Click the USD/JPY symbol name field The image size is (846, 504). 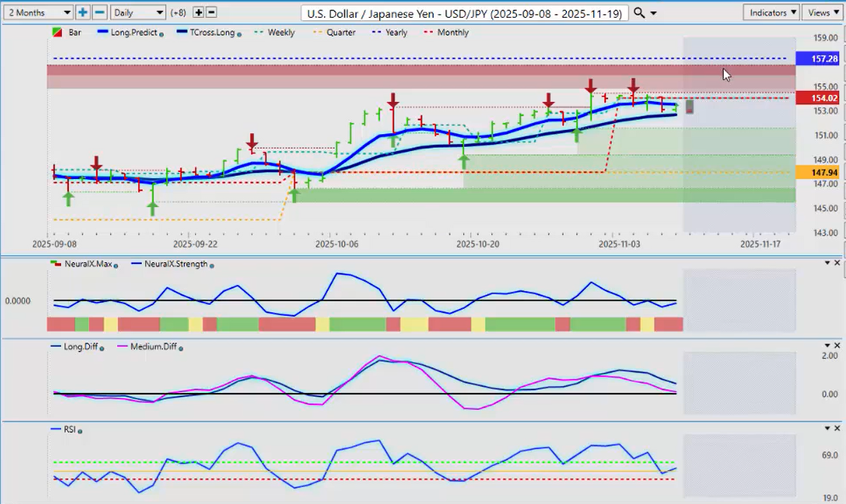coord(465,14)
